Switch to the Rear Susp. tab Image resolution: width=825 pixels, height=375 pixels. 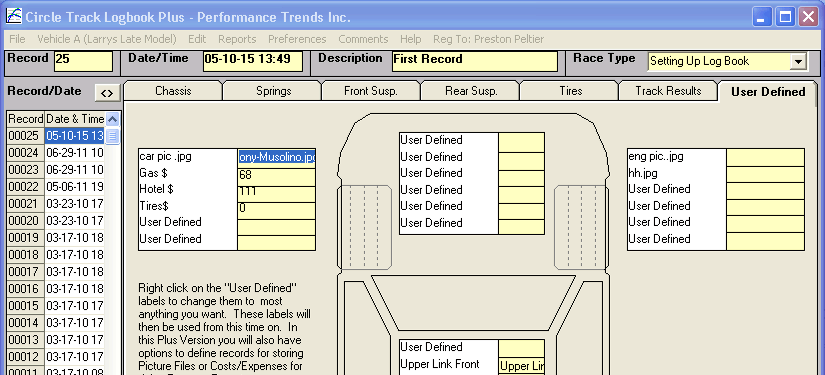click(471, 91)
